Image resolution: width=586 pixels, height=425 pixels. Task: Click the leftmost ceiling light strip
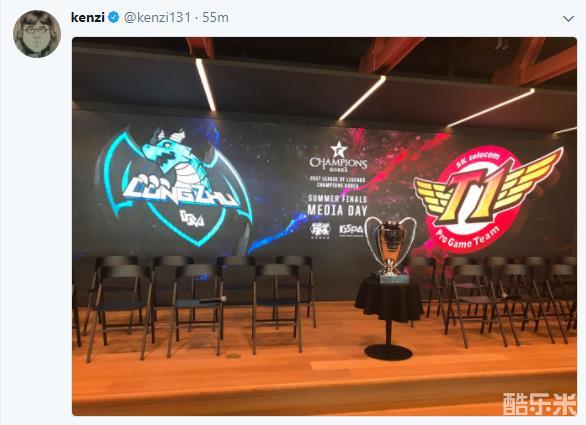point(206,85)
